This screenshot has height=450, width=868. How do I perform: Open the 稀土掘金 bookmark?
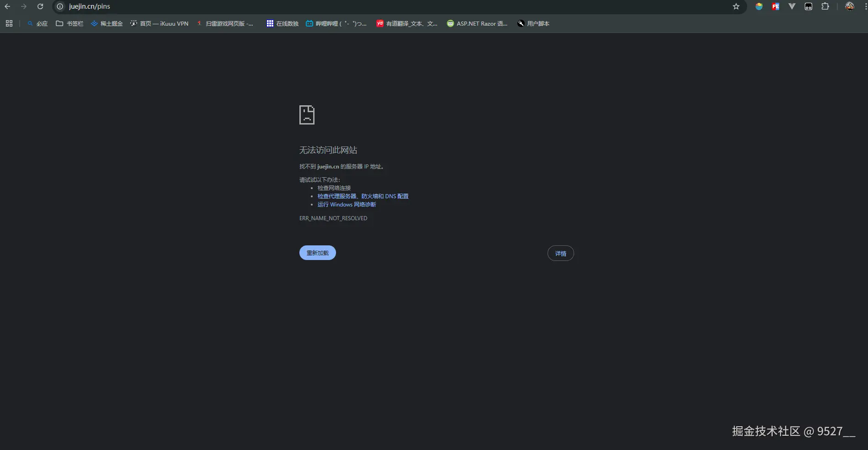tap(107, 23)
